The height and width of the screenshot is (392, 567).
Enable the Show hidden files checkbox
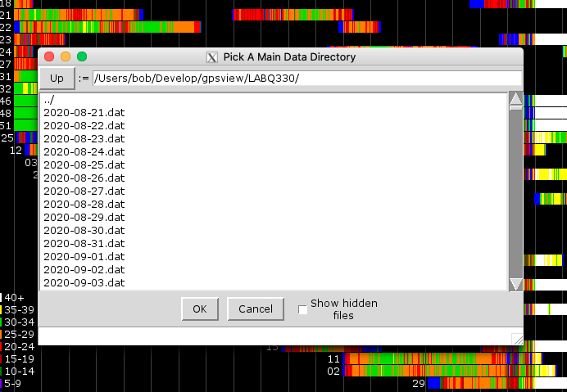click(x=302, y=309)
